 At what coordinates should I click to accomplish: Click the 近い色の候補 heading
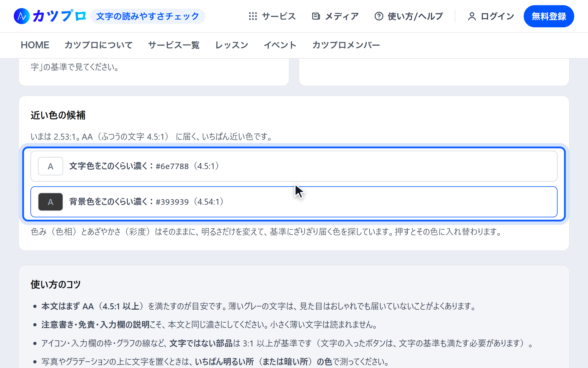(58, 115)
